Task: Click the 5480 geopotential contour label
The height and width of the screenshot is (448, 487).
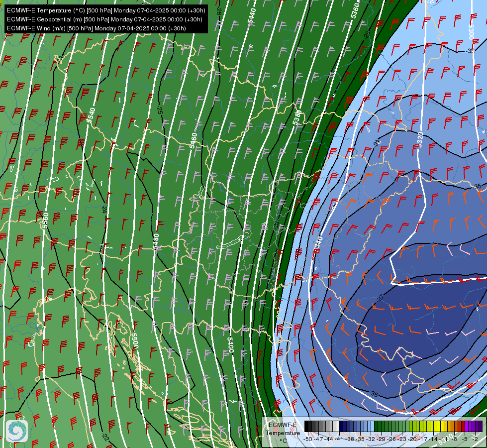Action: [156, 241]
